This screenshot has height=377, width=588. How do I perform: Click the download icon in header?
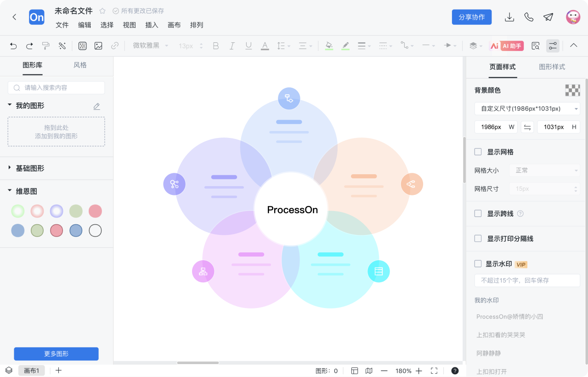click(x=509, y=17)
